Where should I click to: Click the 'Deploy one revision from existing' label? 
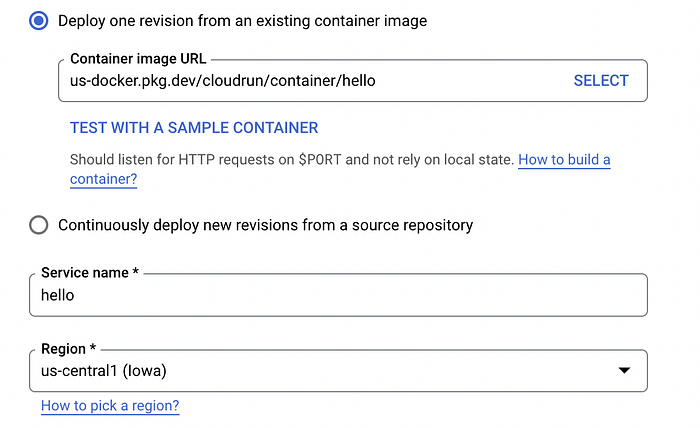point(242,21)
